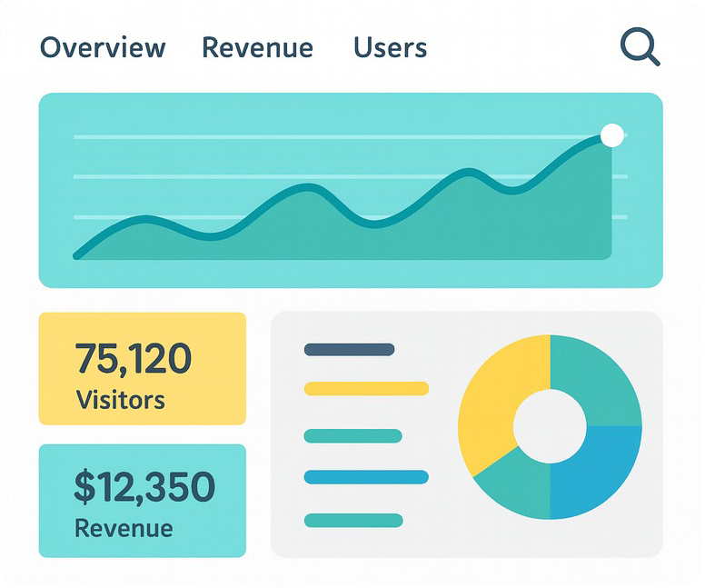This screenshot has height=588, width=705.
Task: Open the Overview tab
Action: (x=103, y=47)
